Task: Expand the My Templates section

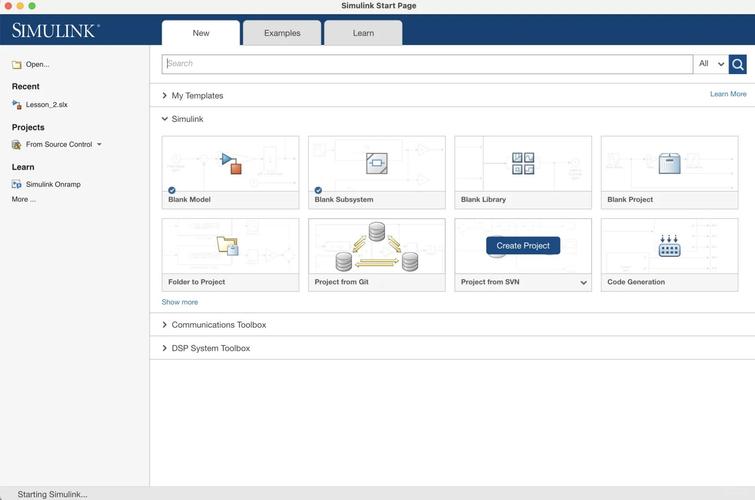Action: 165,96
